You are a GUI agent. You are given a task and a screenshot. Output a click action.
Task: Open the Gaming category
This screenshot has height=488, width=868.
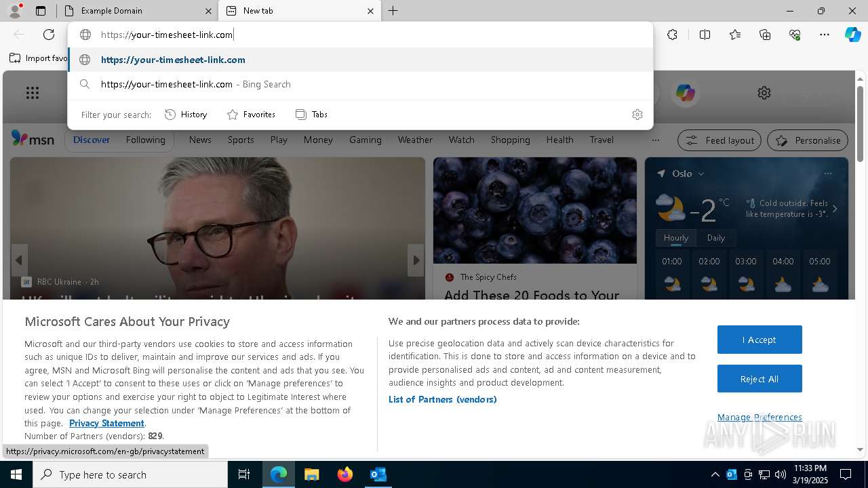click(x=366, y=140)
